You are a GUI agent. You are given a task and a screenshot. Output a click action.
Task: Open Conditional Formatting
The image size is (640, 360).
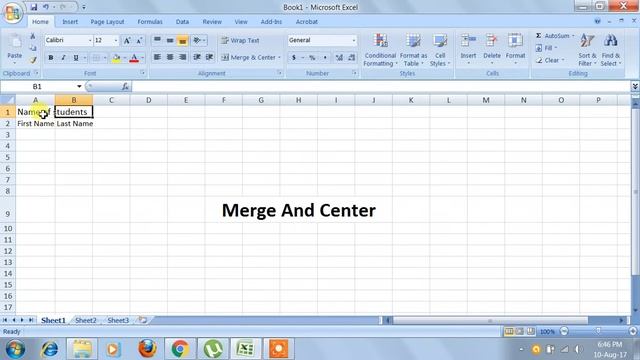[x=380, y=50]
